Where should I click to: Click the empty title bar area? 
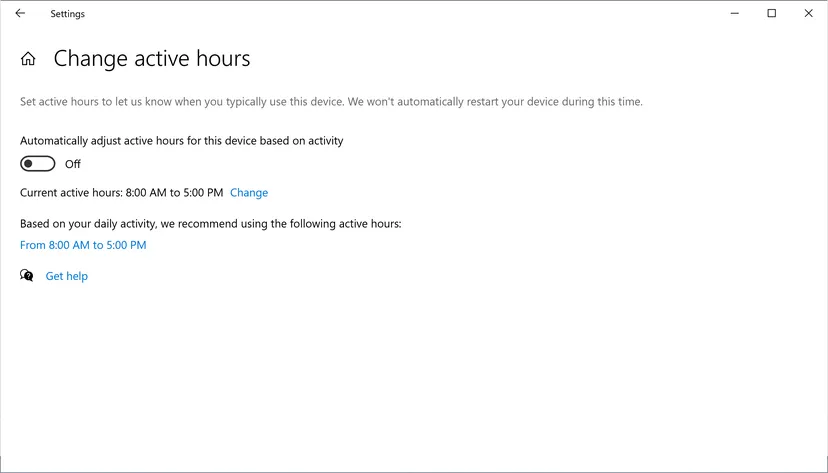tap(400, 14)
